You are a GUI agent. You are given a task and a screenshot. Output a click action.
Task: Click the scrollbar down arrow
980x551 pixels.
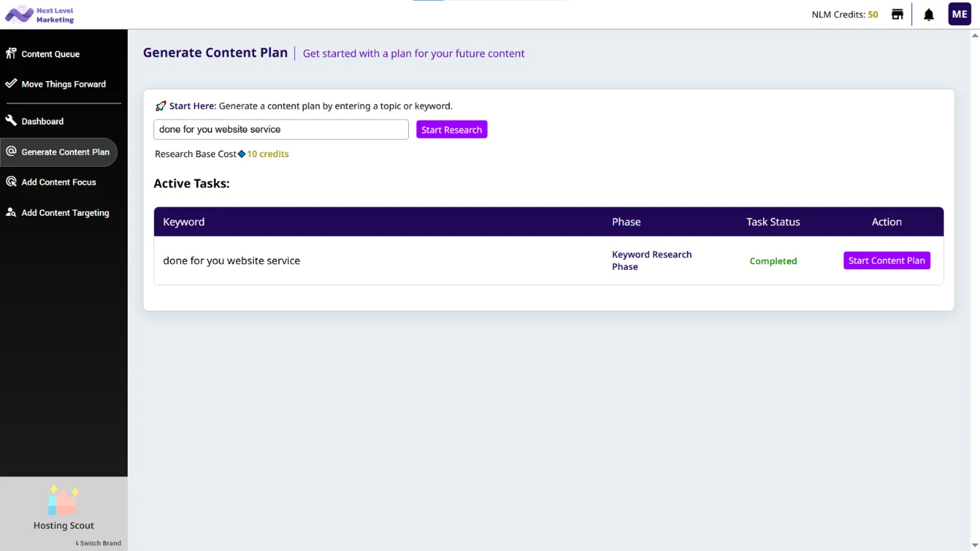[x=974, y=545]
